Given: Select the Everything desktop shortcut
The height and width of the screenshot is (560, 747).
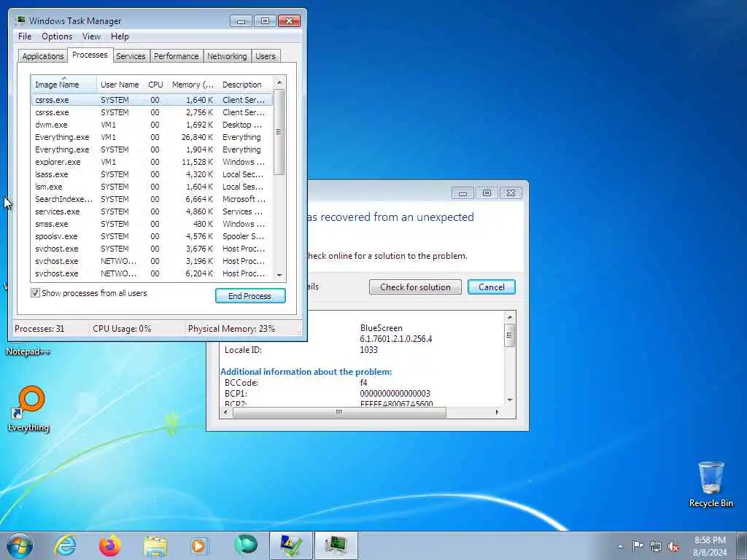Looking at the screenshot, I should (x=28, y=409).
